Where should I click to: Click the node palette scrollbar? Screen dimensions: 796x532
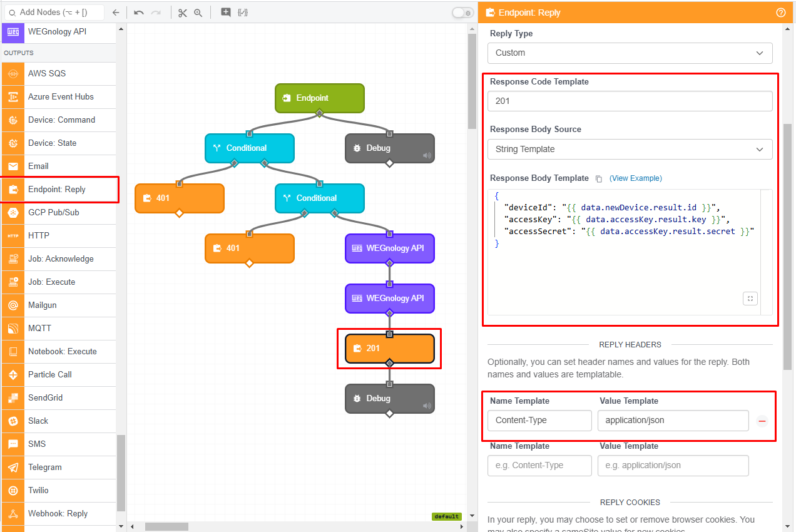pyautogui.click(x=121, y=473)
